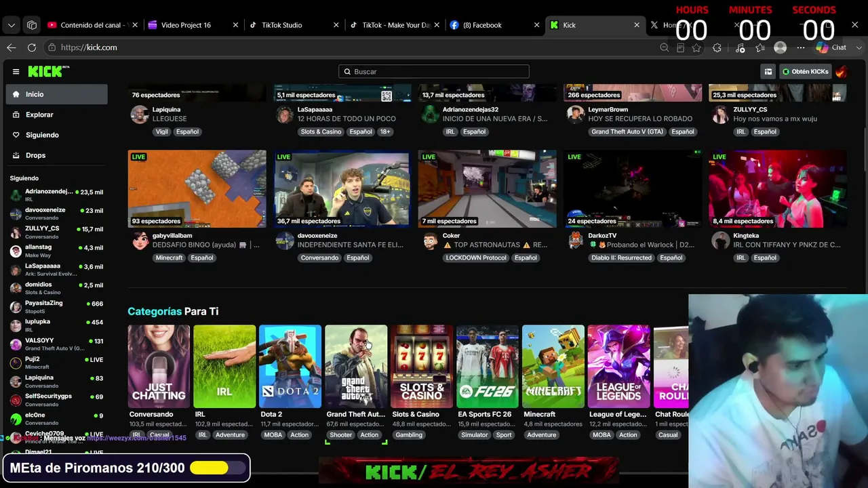Switch to the TikTok Studio tab
The width and height of the screenshot is (868, 488).
click(293, 25)
